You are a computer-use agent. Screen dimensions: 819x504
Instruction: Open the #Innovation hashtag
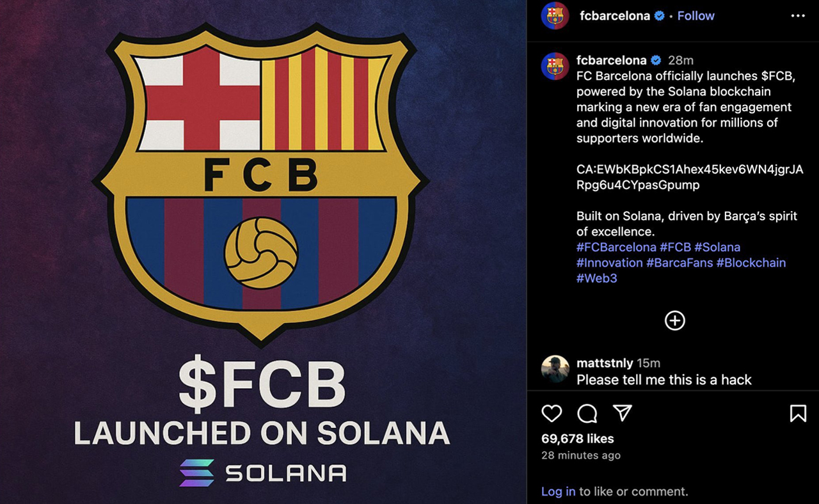coord(609,262)
